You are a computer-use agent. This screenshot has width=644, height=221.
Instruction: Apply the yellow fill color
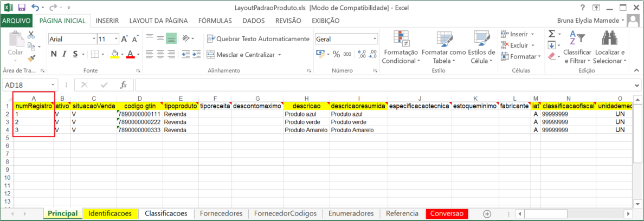(114, 54)
